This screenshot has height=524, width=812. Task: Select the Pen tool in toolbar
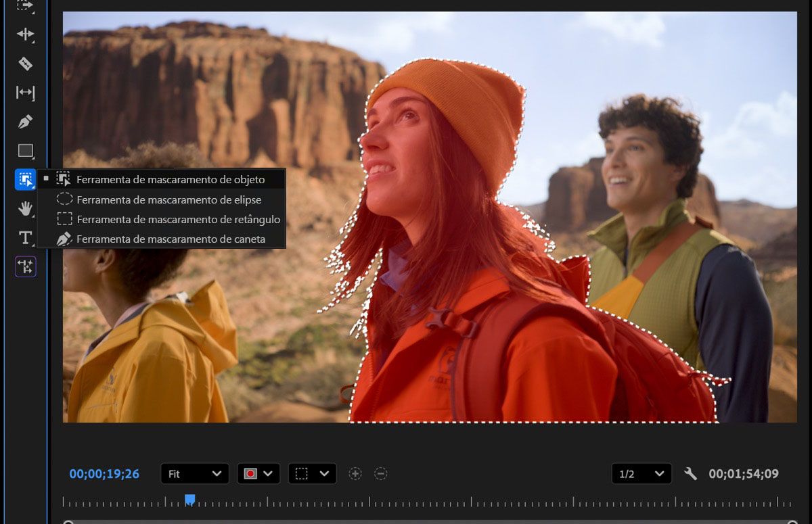[x=25, y=122]
